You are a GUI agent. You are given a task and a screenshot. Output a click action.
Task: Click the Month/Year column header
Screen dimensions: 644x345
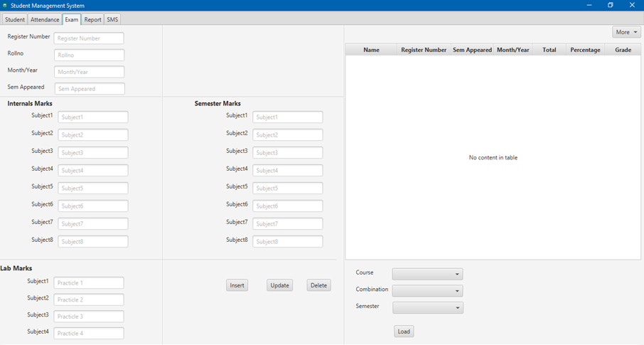pos(513,50)
